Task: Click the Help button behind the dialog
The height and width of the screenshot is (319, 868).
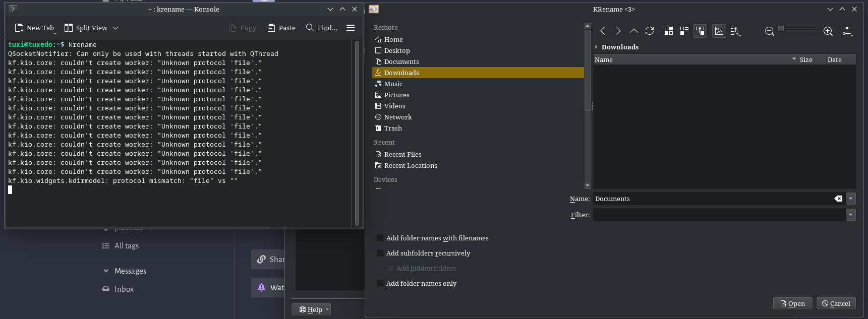Action: (311, 309)
